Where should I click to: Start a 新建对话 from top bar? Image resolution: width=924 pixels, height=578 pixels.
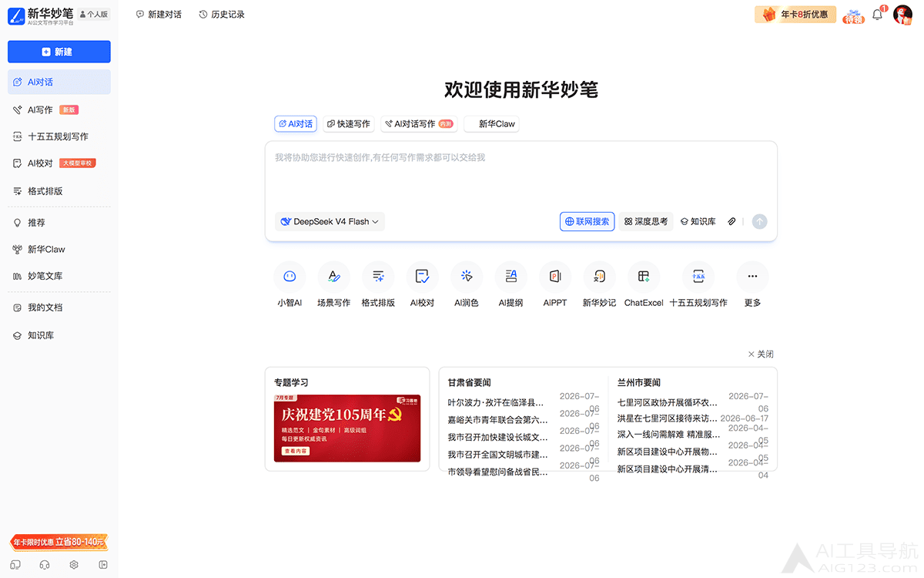[159, 15]
